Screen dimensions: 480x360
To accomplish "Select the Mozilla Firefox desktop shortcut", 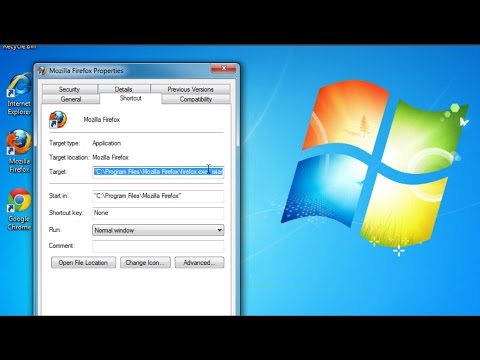I will click(x=19, y=151).
